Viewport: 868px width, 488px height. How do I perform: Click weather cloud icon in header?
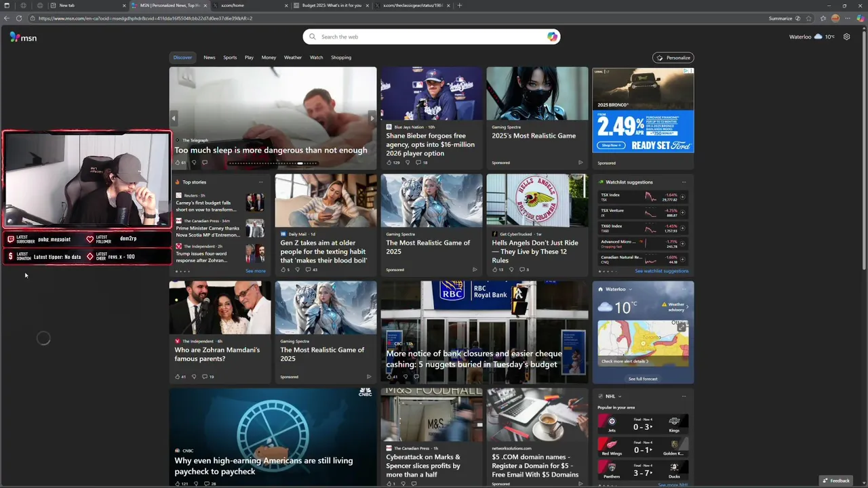pos(818,37)
